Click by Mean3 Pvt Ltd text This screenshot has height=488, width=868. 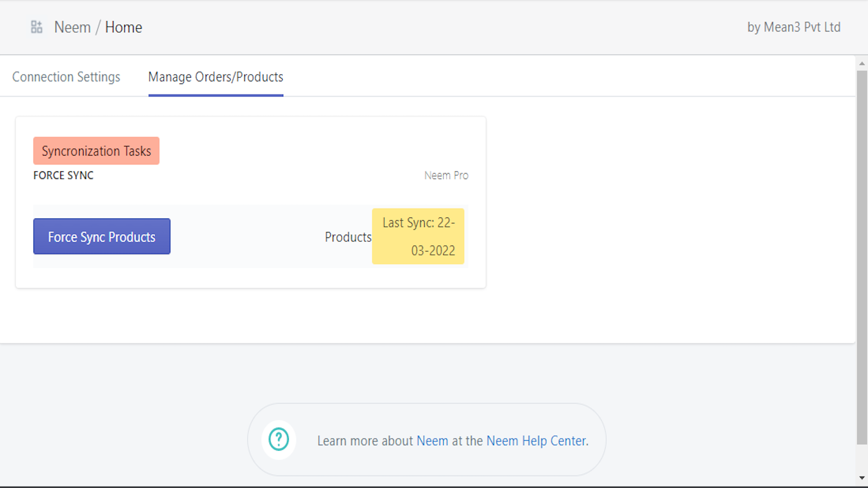(794, 27)
